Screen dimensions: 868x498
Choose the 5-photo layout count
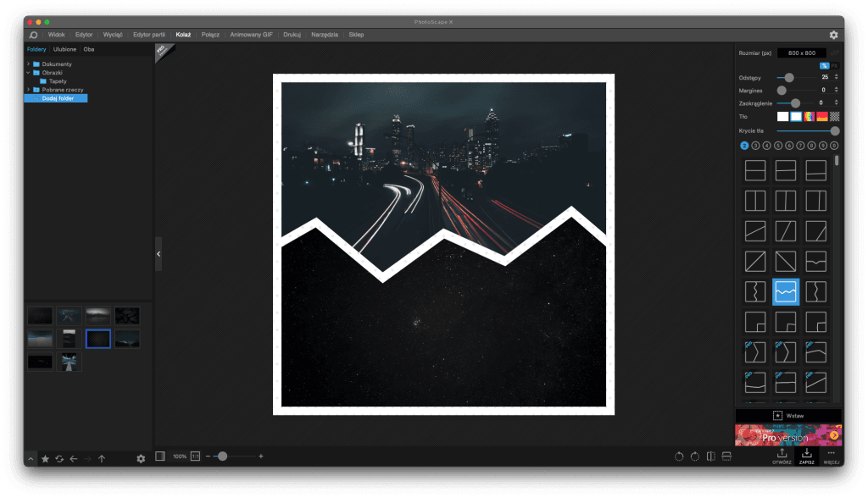coord(778,146)
